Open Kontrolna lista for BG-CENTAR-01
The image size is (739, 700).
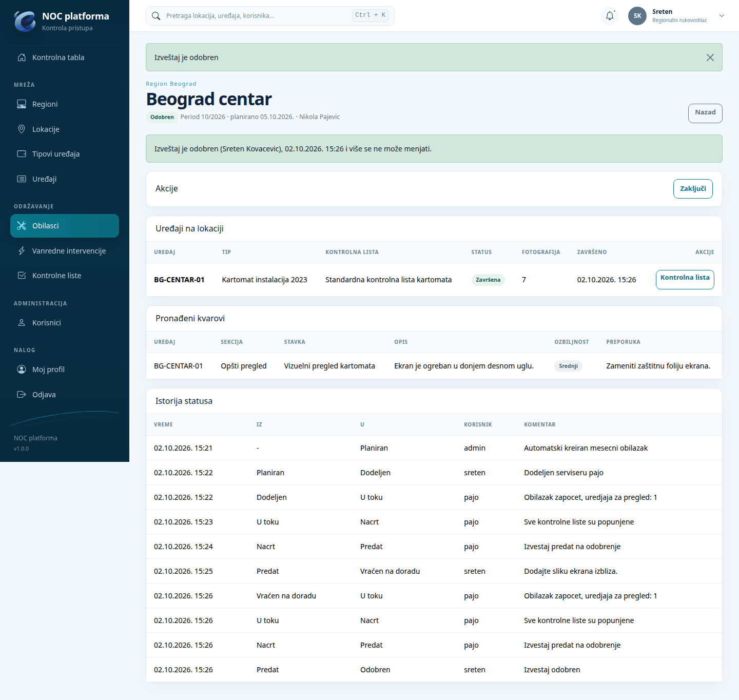tap(685, 280)
